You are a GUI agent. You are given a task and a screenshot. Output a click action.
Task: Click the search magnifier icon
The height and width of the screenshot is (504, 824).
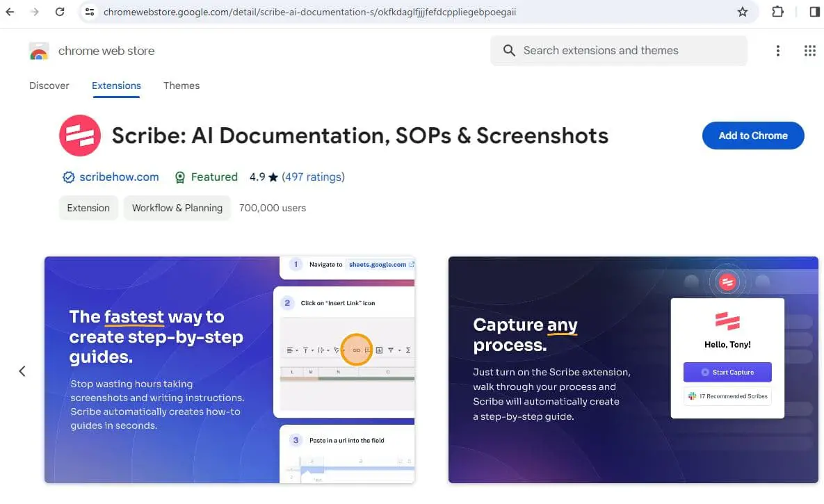pos(508,50)
